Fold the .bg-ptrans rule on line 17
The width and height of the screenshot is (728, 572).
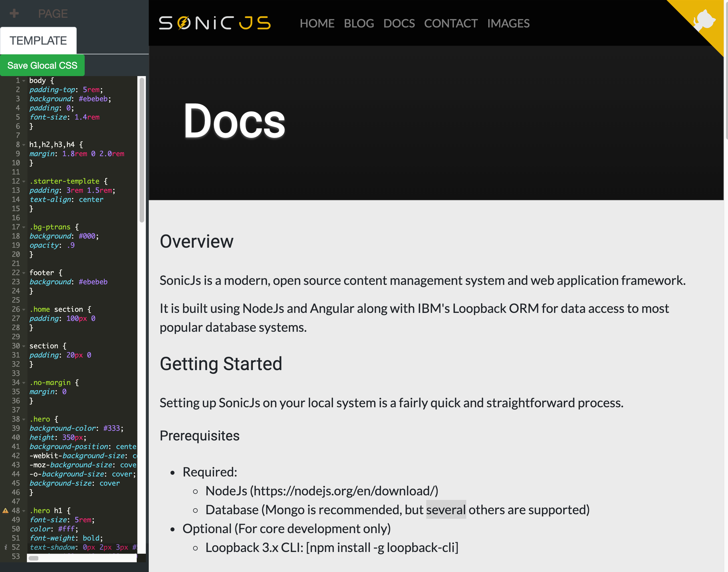click(x=24, y=227)
